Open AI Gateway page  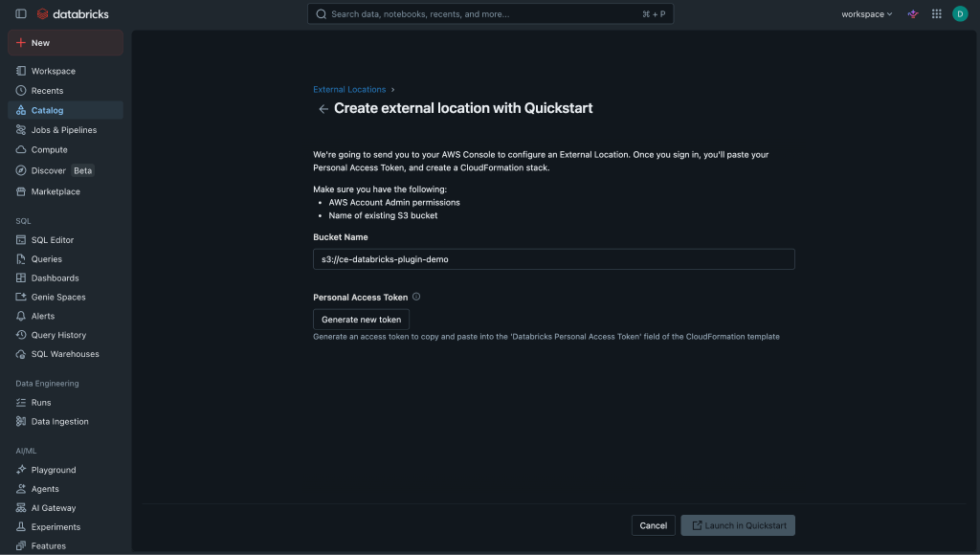pyautogui.click(x=65, y=507)
